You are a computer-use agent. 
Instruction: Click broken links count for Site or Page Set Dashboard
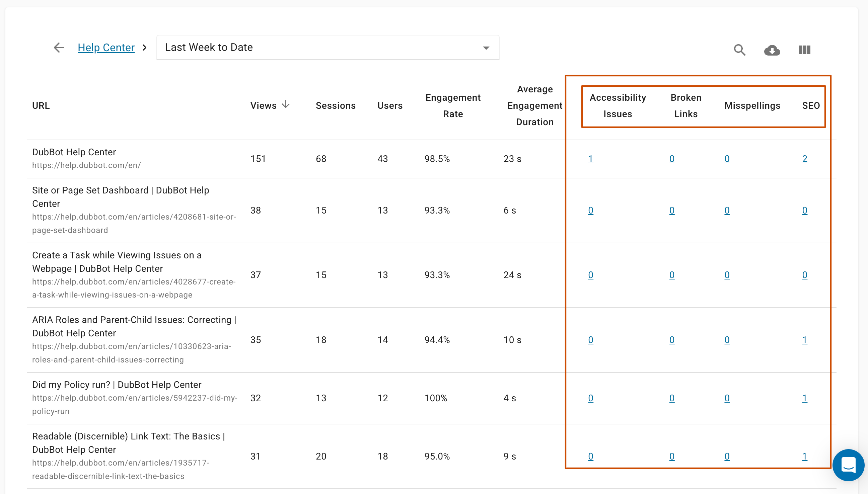click(x=672, y=211)
